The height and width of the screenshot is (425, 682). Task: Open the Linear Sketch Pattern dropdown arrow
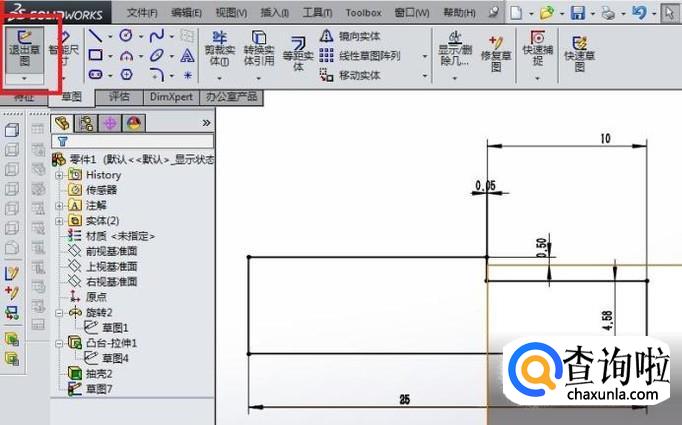pyautogui.click(x=425, y=56)
